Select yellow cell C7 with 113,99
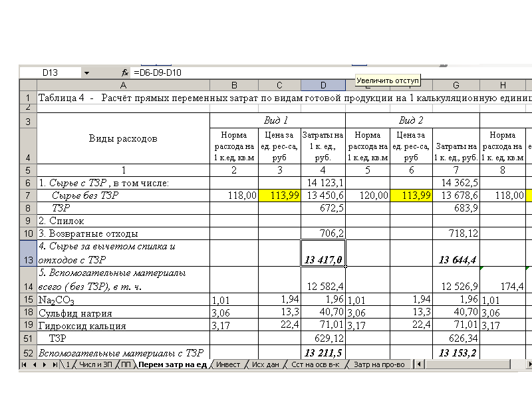This screenshot has height=399, width=532. click(279, 196)
